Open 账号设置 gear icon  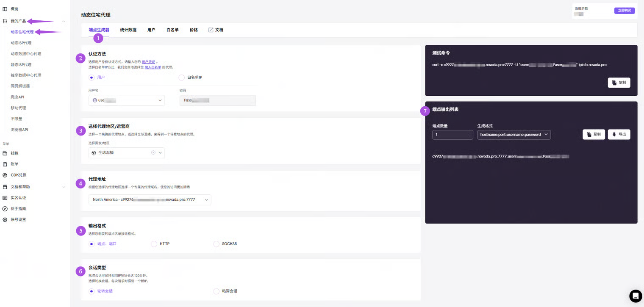point(5,220)
